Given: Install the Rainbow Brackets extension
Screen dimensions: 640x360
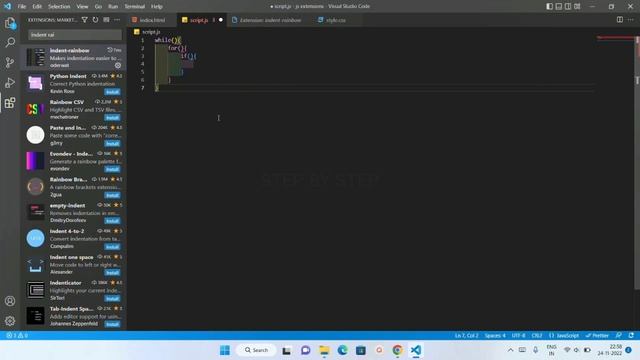Looking at the screenshot, I should click(112, 195).
